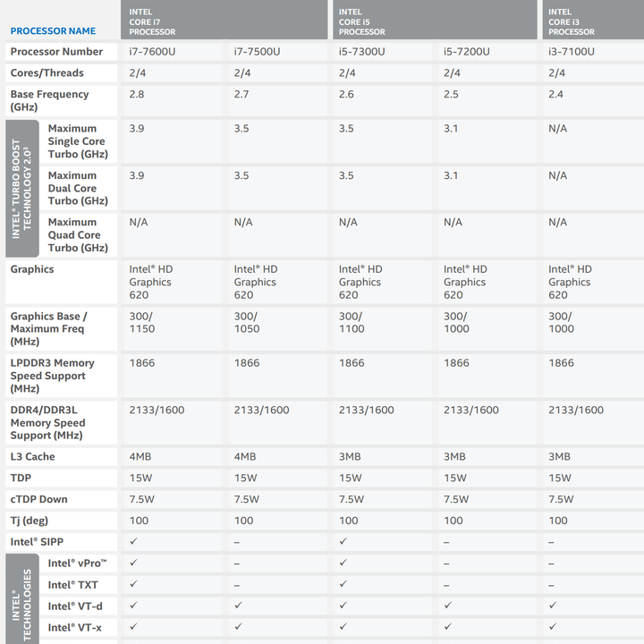Screen dimensions: 644x644
Task: Click the 300/1050 graphics frequency value
Action: pyautogui.click(x=247, y=322)
